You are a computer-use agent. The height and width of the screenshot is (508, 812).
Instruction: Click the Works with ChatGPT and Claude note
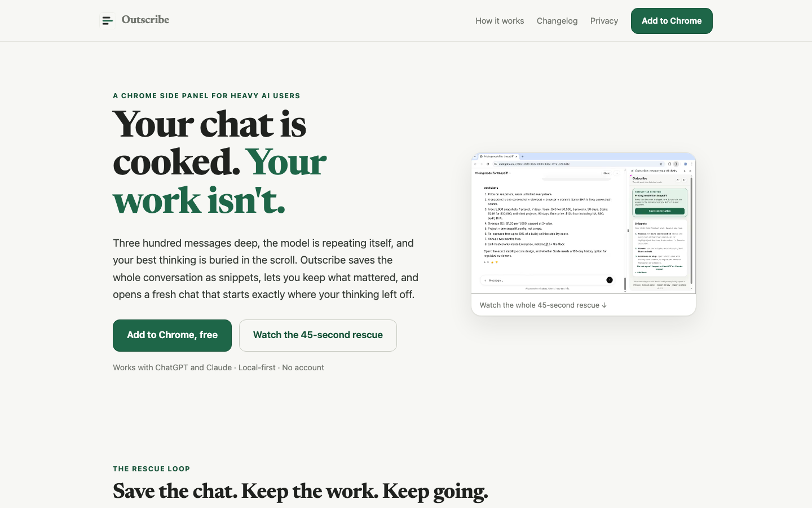click(218, 367)
